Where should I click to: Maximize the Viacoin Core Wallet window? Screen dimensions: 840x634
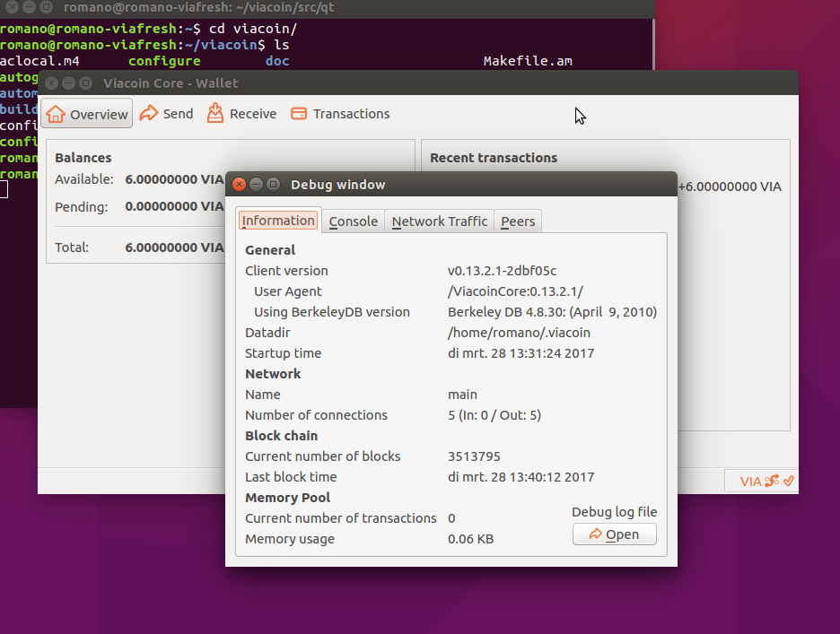click(x=86, y=83)
